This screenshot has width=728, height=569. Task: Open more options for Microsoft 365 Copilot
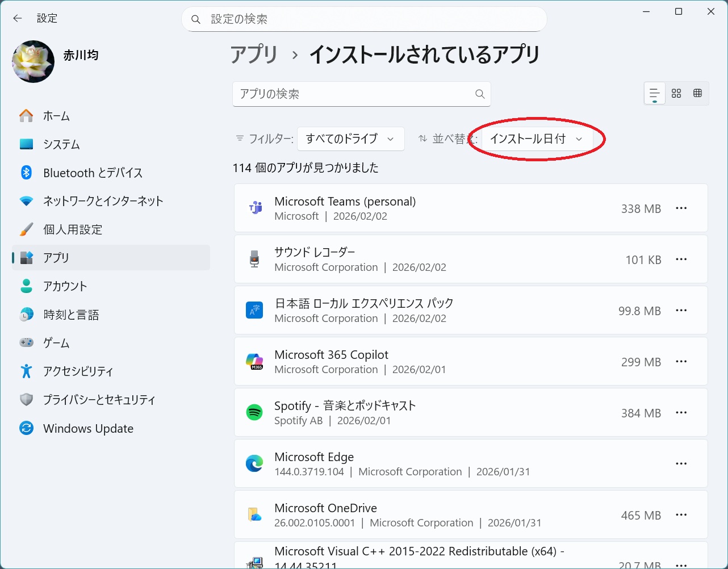pyautogui.click(x=681, y=362)
